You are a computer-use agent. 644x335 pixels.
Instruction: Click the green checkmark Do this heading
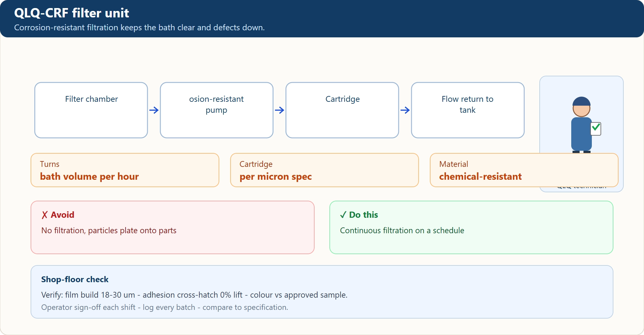pyautogui.click(x=359, y=215)
